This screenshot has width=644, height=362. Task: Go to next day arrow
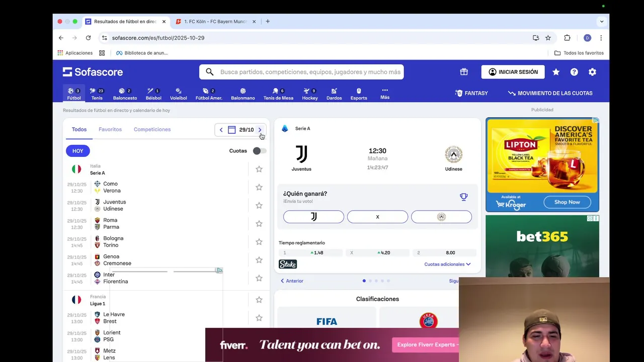click(260, 130)
